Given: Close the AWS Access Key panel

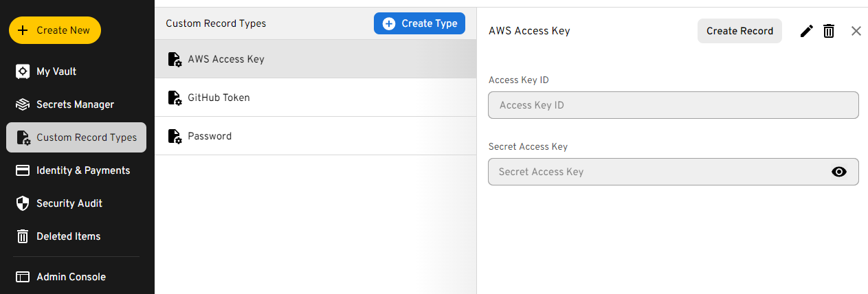Looking at the screenshot, I should (x=856, y=31).
